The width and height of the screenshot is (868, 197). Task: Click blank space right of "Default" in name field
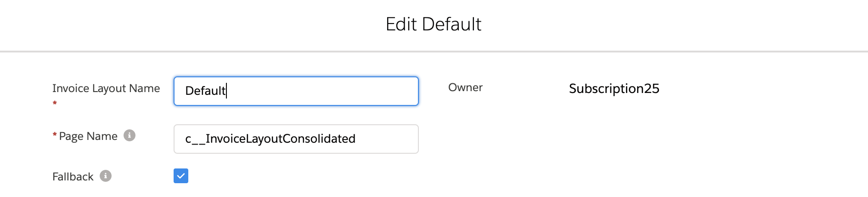pyautogui.click(x=321, y=91)
